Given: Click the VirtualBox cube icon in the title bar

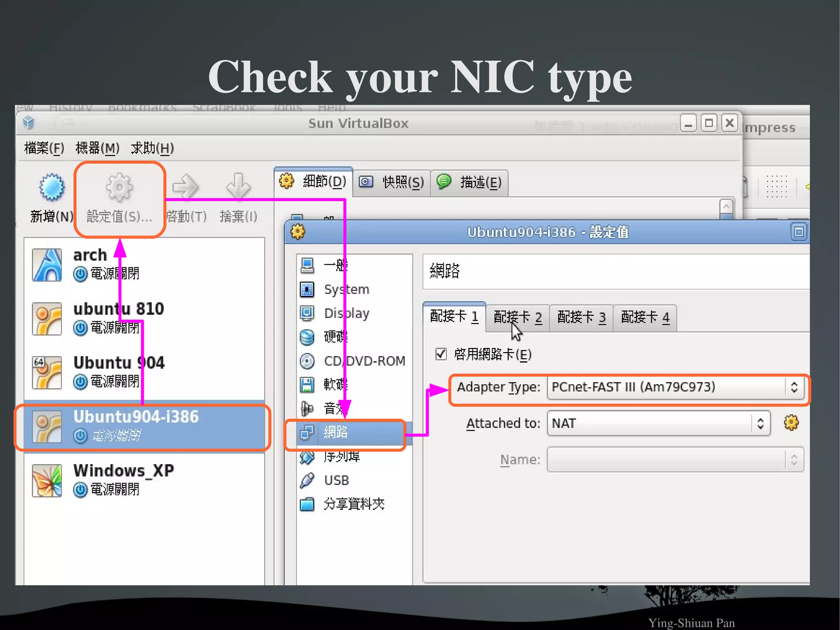Looking at the screenshot, I should coord(28,123).
